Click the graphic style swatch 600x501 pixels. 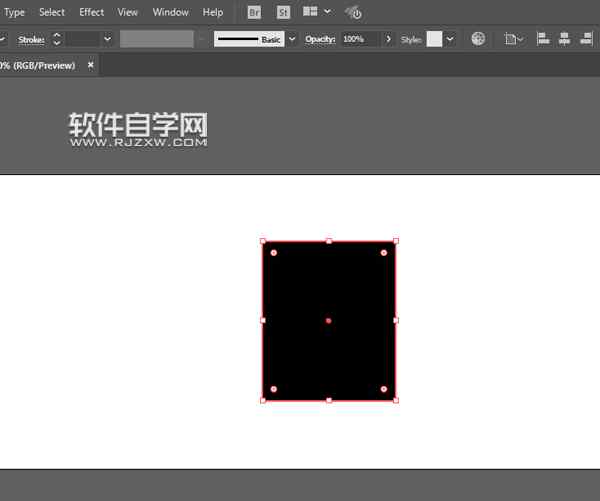click(434, 39)
